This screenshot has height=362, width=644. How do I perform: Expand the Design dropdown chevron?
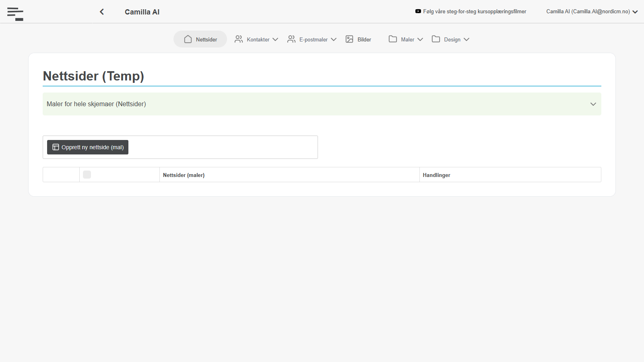point(466,39)
